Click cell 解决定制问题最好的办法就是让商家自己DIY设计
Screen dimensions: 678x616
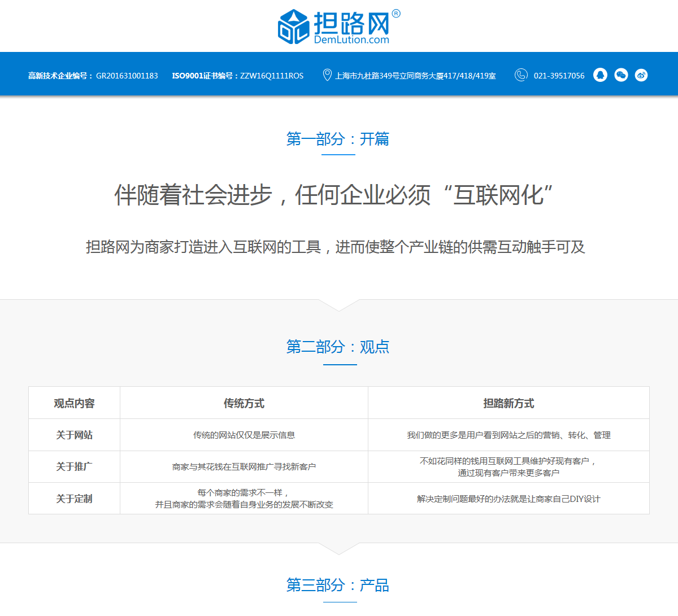508,499
